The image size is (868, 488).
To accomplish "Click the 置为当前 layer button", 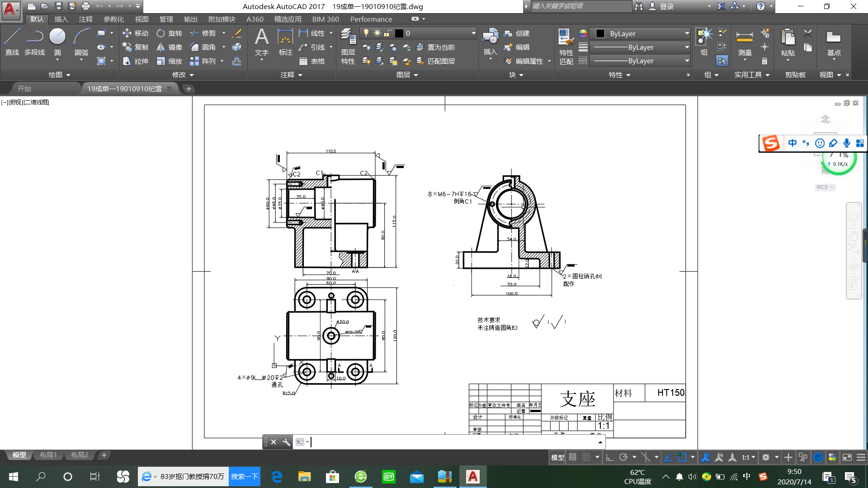I will pyautogui.click(x=436, y=47).
